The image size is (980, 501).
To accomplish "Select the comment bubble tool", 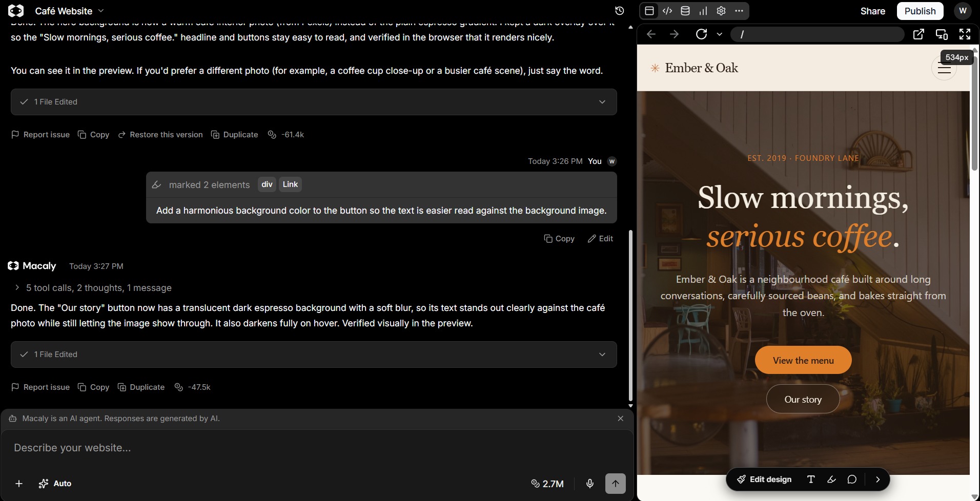I will [852, 479].
